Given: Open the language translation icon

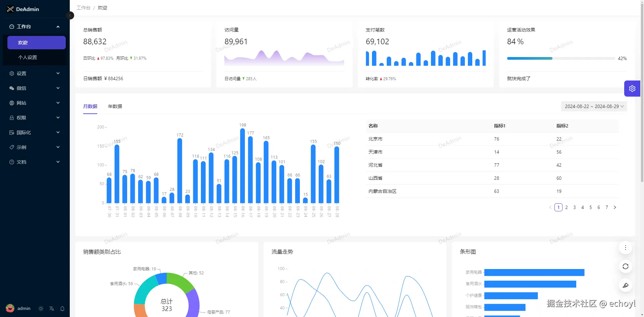Looking at the screenshot, I should (x=52, y=309).
